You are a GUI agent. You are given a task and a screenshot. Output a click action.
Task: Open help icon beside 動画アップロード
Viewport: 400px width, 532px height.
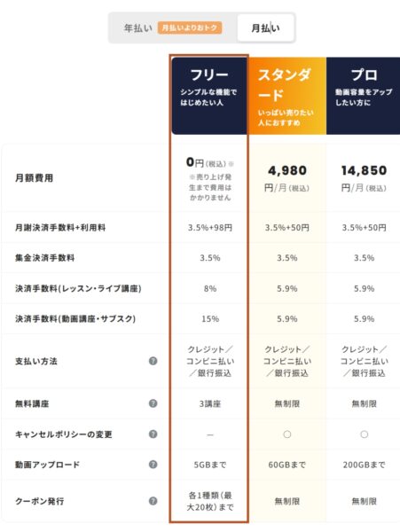tap(153, 464)
